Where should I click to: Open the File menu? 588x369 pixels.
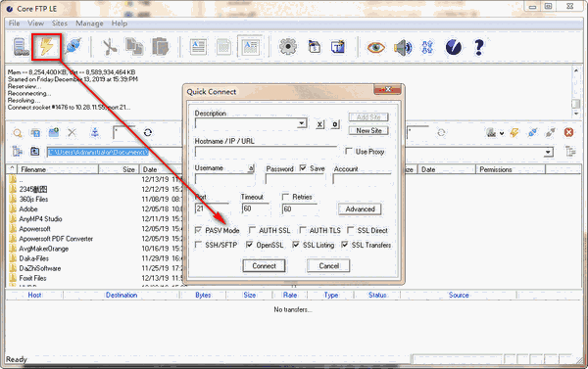point(15,23)
